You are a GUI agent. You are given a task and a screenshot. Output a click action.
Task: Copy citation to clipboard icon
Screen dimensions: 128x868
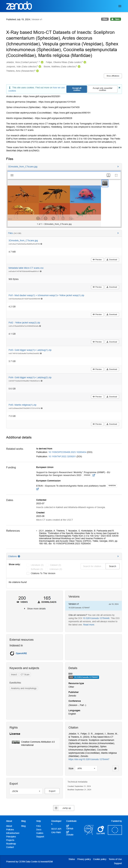coord(115,768)
